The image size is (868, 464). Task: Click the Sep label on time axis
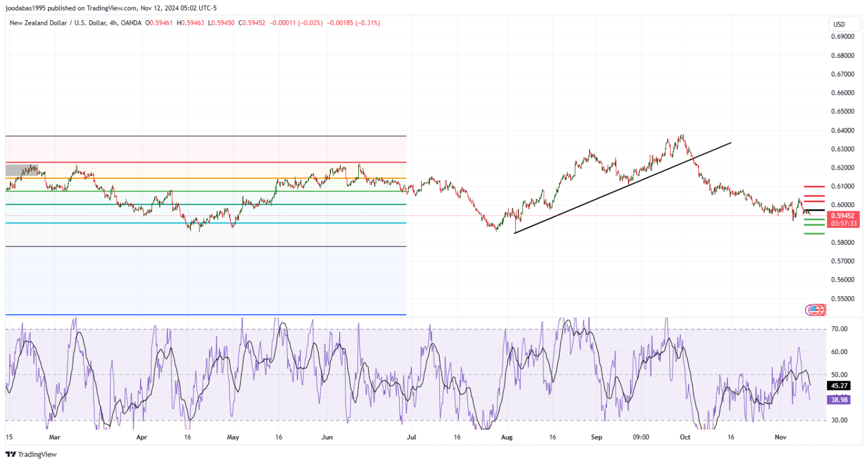[x=597, y=438]
